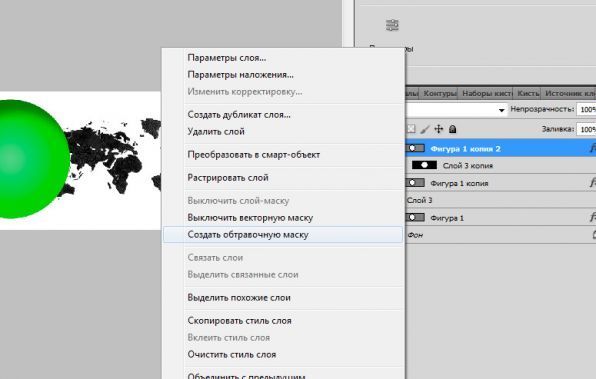The height and width of the screenshot is (379, 596).
Task: Click the Заливка label
Action: click(x=558, y=129)
